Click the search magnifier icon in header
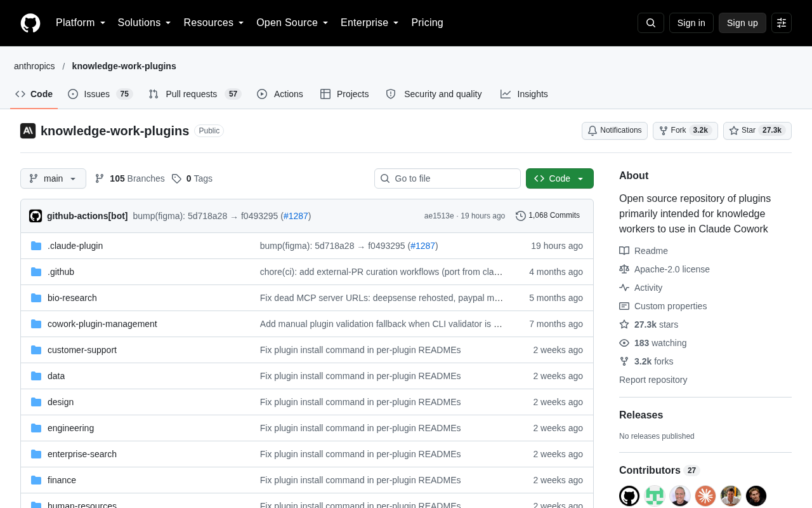This screenshot has height=508, width=812. pos(651,23)
